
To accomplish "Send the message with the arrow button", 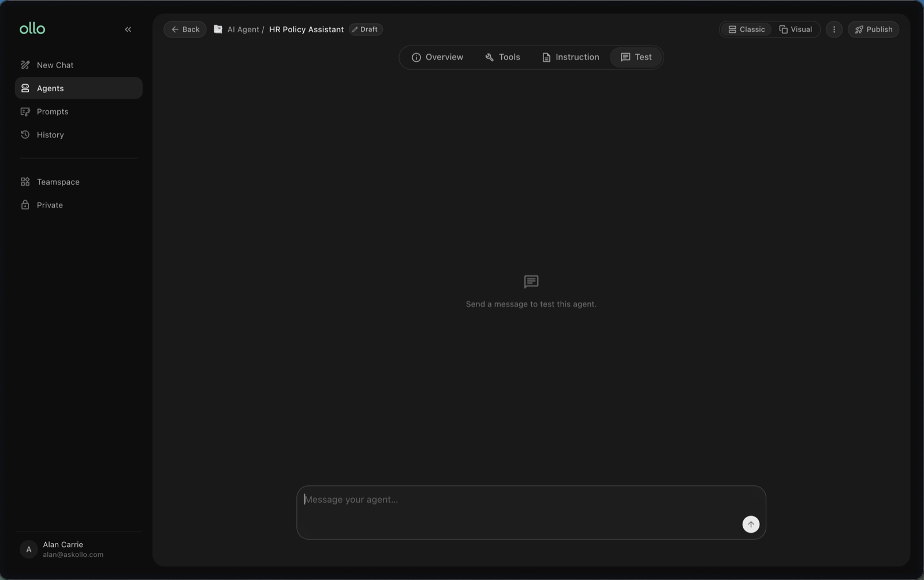I will pos(751,524).
